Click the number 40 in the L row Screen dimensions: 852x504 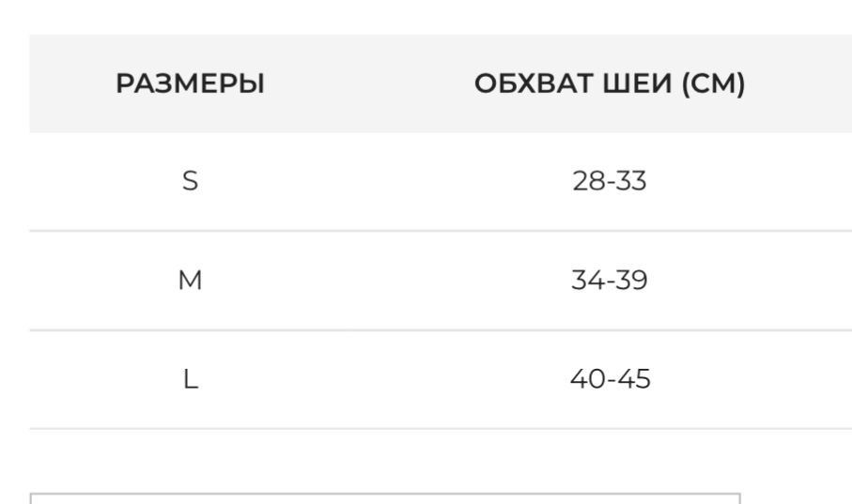[587, 380]
